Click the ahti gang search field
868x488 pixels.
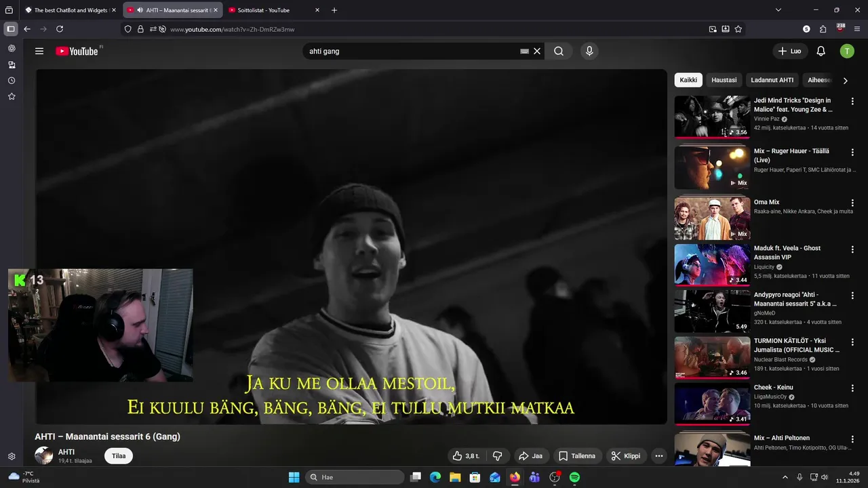coord(410,51)
